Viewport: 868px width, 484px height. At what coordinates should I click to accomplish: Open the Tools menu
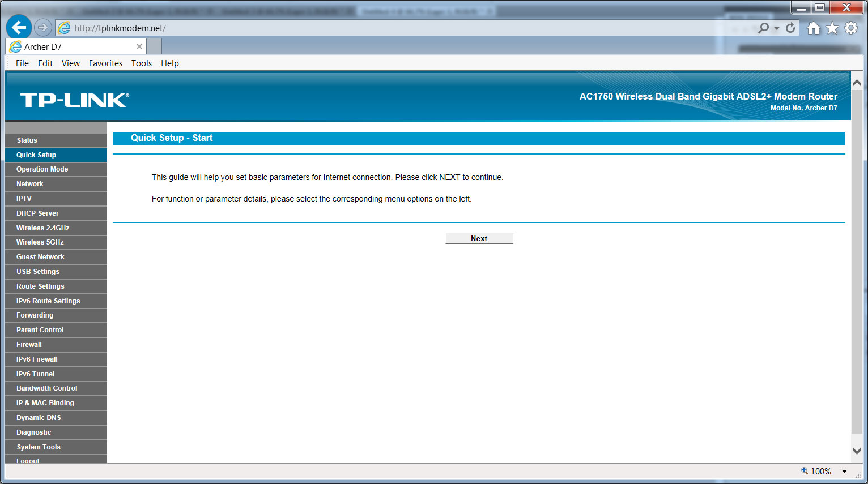(x=142, y=63)
